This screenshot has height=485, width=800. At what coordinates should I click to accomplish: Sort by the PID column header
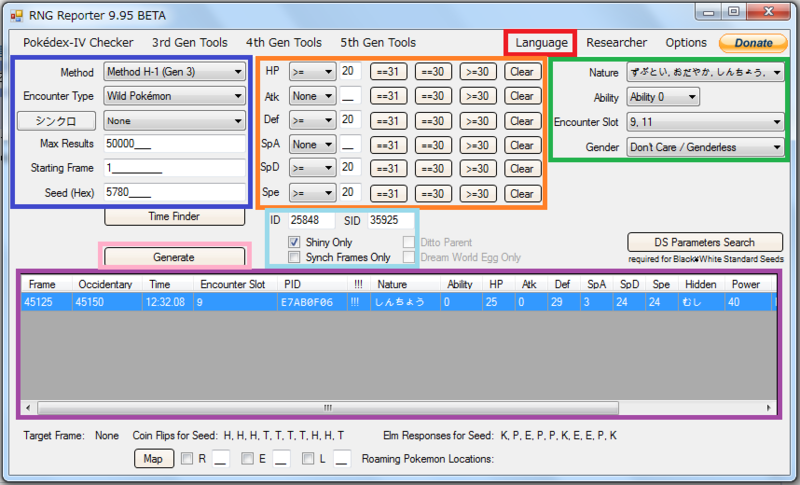312,284
